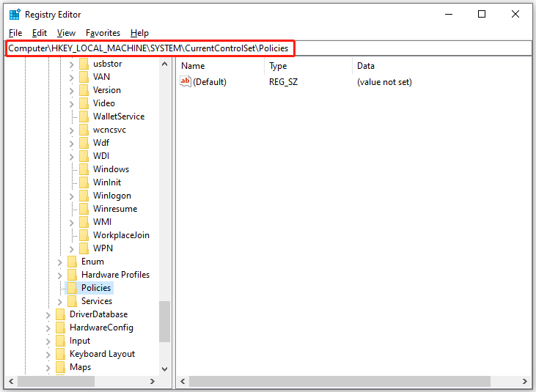This screenshot has width=536, height=392.
Task: Open the File menu
Action: (x=15, y=33)
